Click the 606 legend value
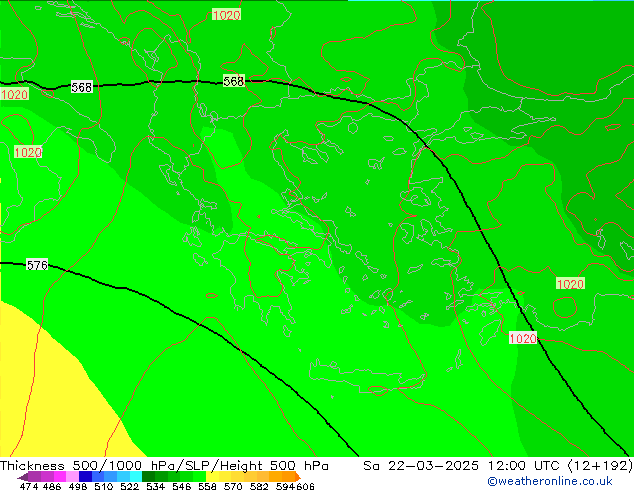Image resolution: width=634 pixels, height=490 pixels. 305,486
